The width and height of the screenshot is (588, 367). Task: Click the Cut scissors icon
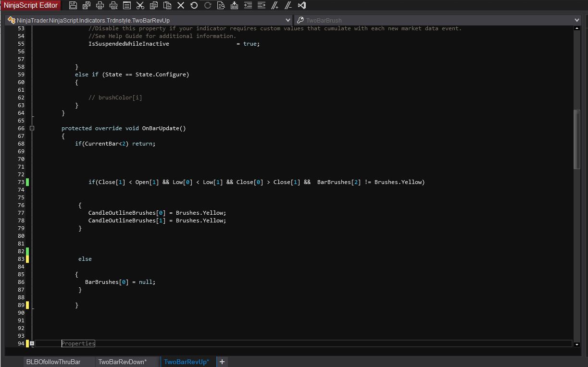pyautogui.click(x=140, y=5)
